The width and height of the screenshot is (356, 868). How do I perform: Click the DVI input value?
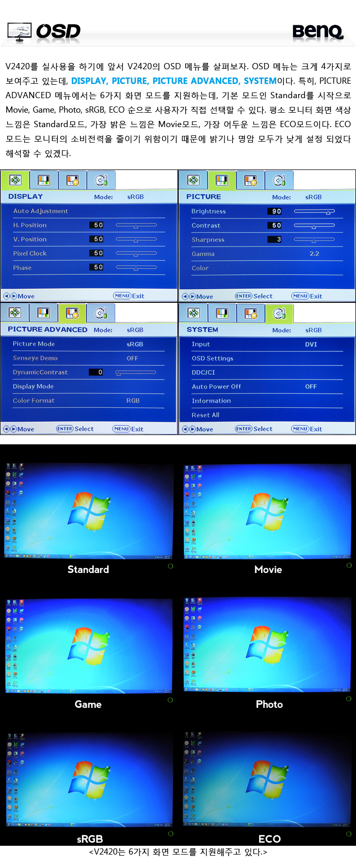click(311, 344)
